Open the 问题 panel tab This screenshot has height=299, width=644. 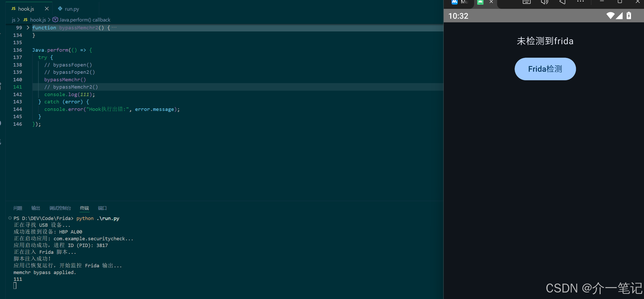point(18,208)
